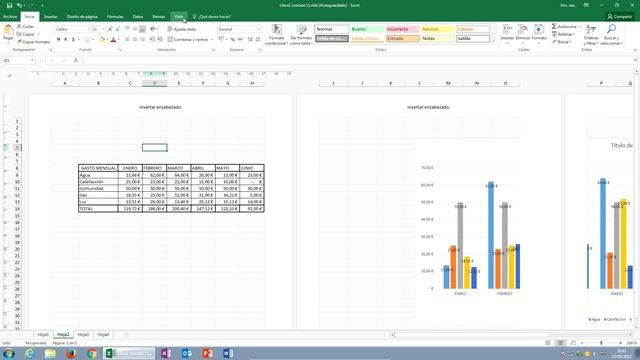The width and height of the screenshot is (640, 360).
Task: Open the Name Box dropdown
Action: click(32, 60)
